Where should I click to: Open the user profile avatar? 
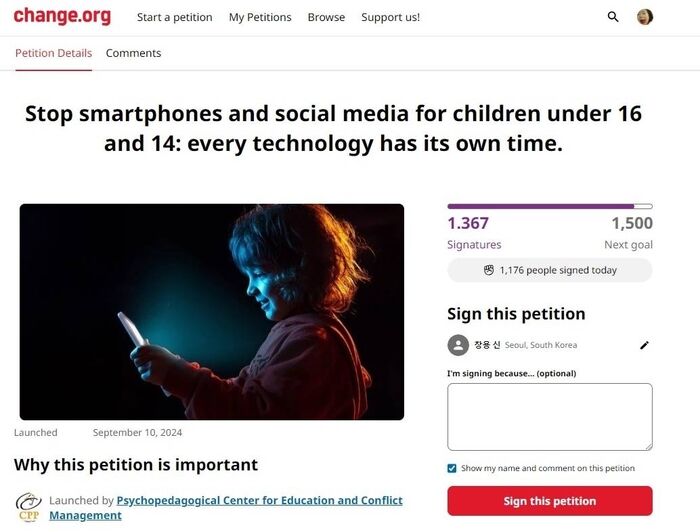[x=645, y=17]
